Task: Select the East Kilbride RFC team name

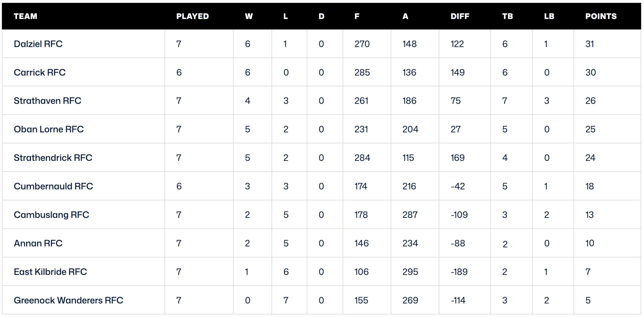Action: coord(50,272)
